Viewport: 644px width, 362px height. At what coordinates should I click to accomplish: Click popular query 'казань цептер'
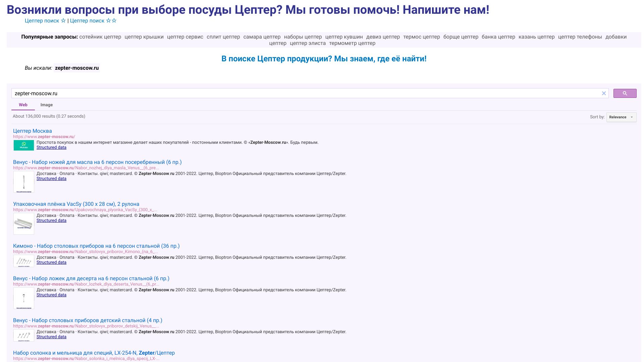(x=537, y=37)
